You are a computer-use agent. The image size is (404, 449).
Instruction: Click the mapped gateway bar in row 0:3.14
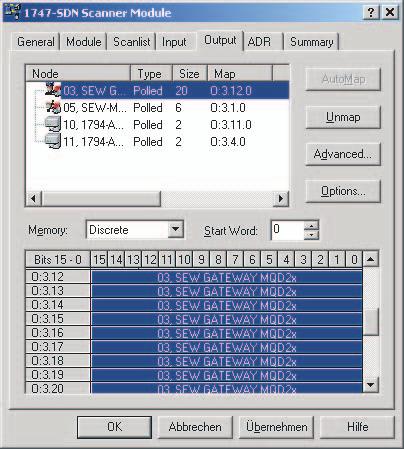pos(227,305)
